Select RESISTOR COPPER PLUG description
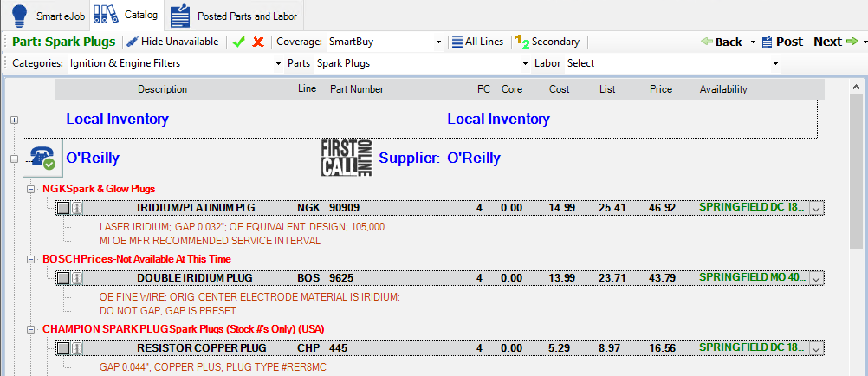868x376 pixels. (x=202, y=348)
